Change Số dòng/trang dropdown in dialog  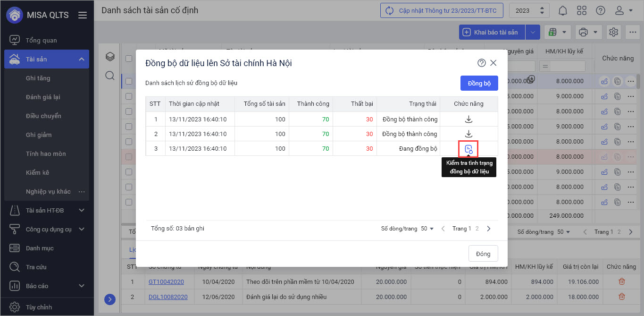(x=427, y=229)
